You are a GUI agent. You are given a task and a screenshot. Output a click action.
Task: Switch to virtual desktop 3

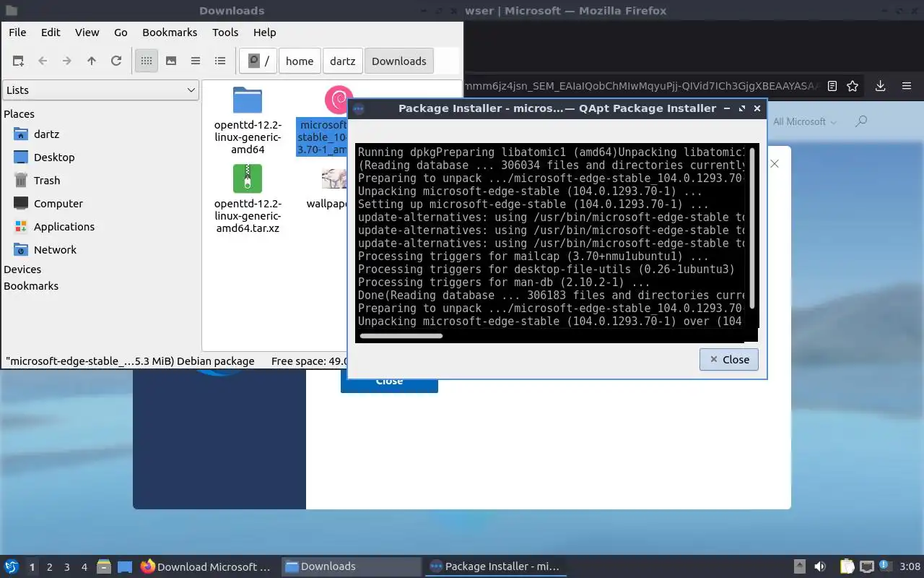coord(67,567)
